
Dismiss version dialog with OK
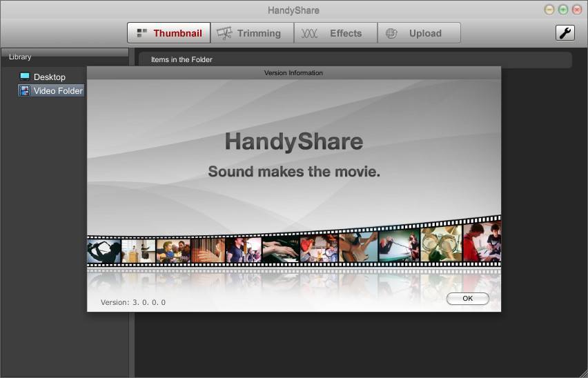click(x=468, y=299)
